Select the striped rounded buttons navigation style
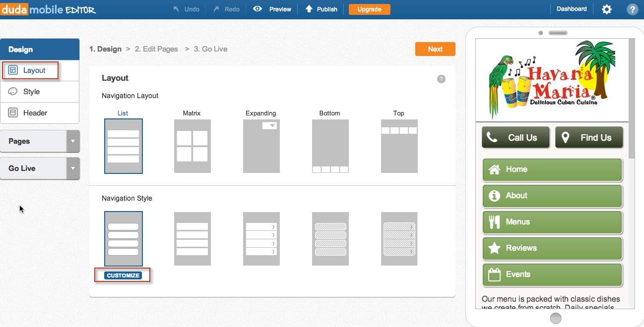 pos(330,239)
